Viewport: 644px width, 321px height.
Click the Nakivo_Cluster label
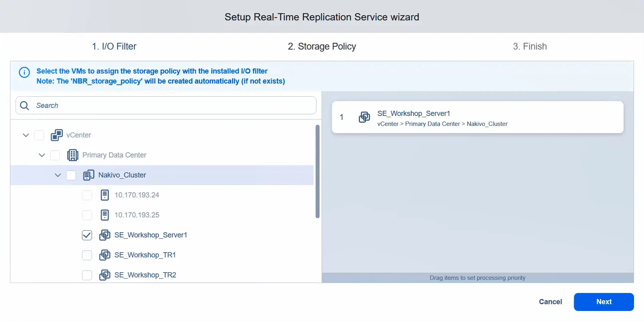pyautogui.click(x=122, y=175)
